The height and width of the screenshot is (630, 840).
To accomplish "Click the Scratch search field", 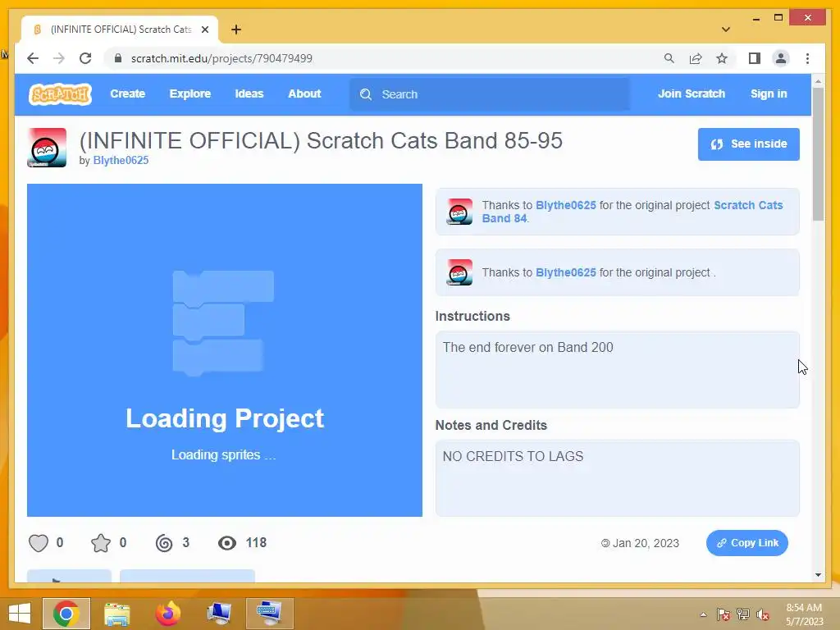I will tap(490, 94).
